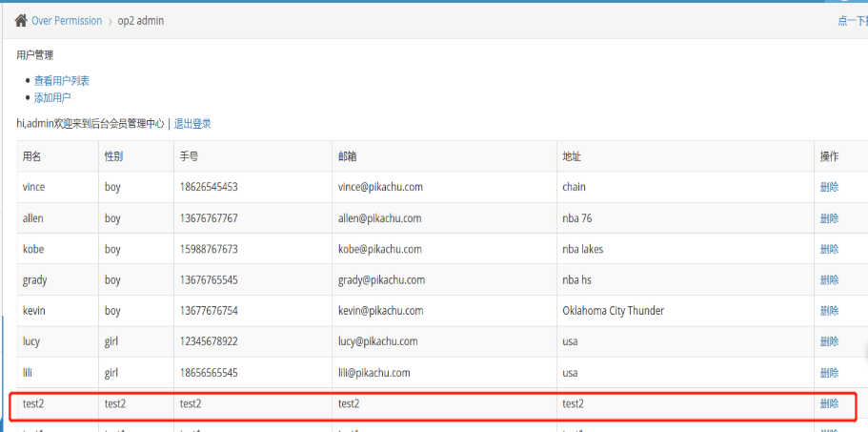This screenshot has width=868, height=432.
Task: Click email kevin@pikachu.com
Action: (381, 311)
